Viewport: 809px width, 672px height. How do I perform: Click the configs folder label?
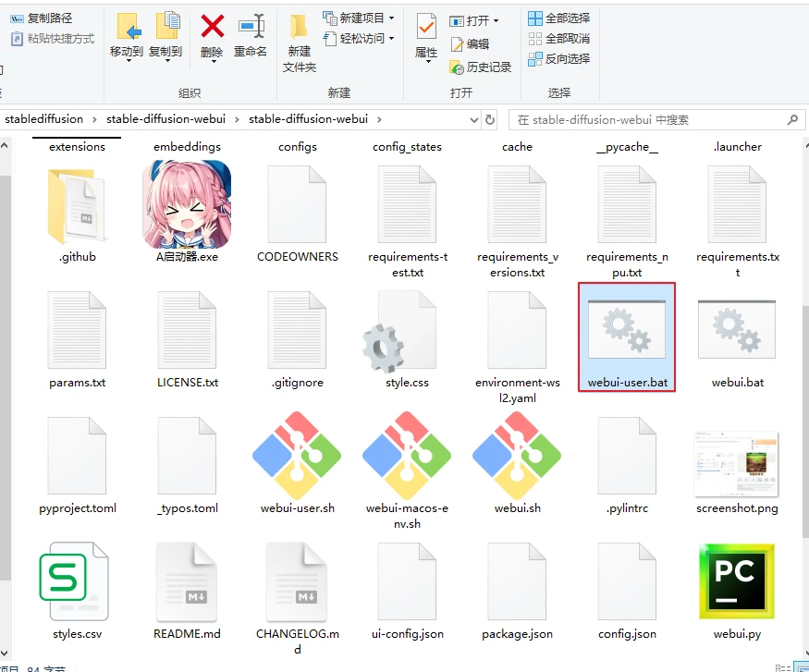(298, 147)
